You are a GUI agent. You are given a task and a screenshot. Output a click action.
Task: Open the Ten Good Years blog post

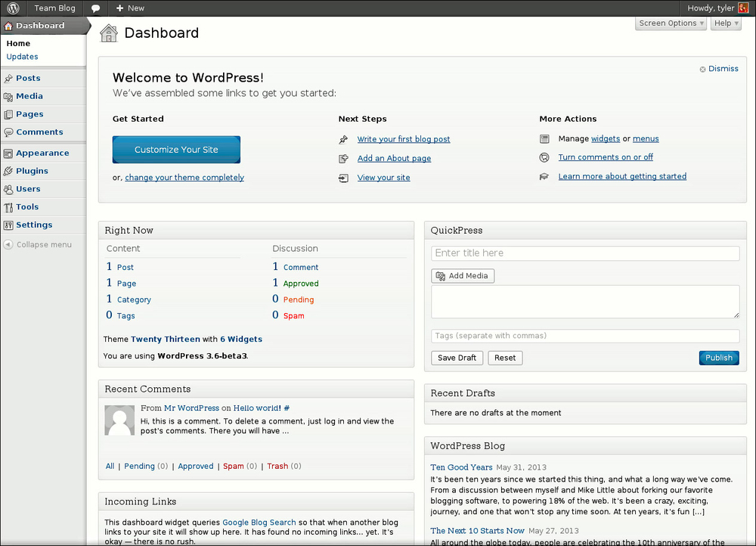pyautogui.click(x=461, y=467)
